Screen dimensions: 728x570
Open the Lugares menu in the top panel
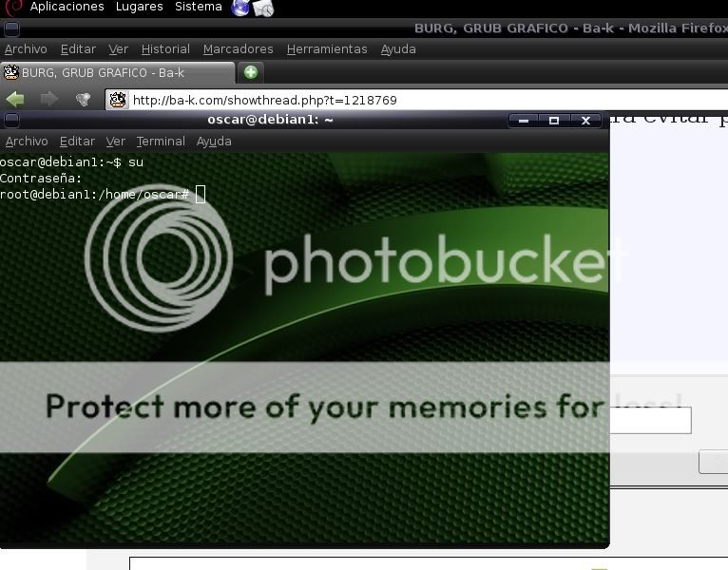[140, 7]
